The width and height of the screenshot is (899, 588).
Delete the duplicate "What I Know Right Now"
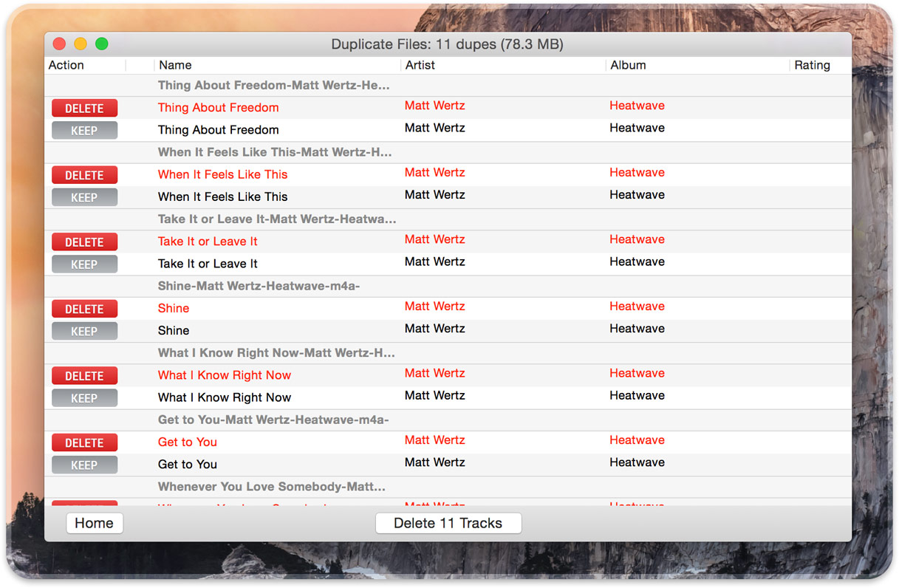[84, 375]
